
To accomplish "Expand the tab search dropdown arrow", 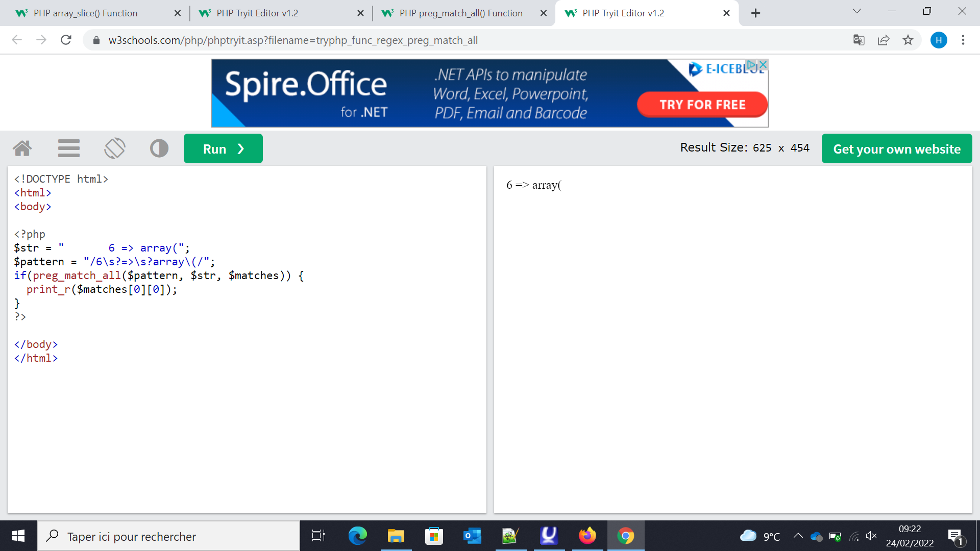I will pyautogui.click(x=857, y=11).
